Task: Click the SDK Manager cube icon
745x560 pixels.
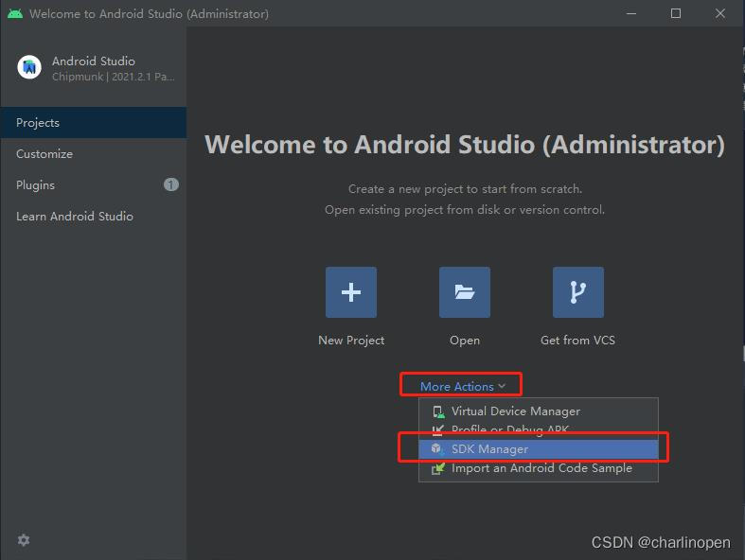Action: tap(437, 449)
